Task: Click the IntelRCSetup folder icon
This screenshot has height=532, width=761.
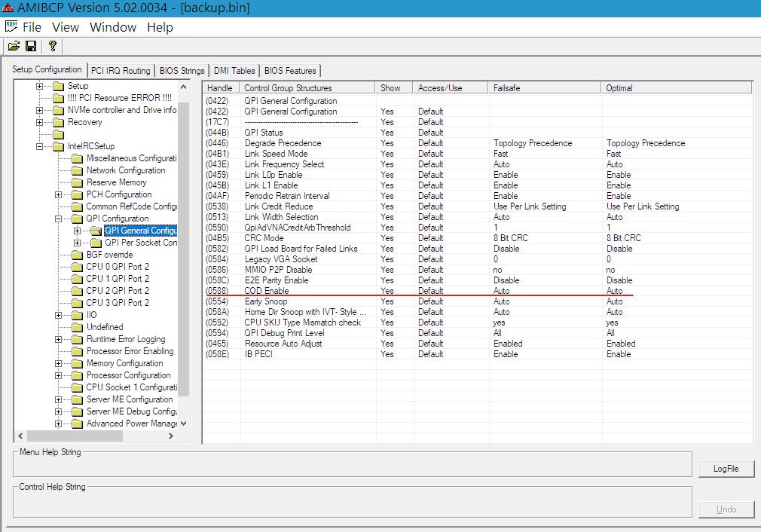Action: tap(58, 146)
